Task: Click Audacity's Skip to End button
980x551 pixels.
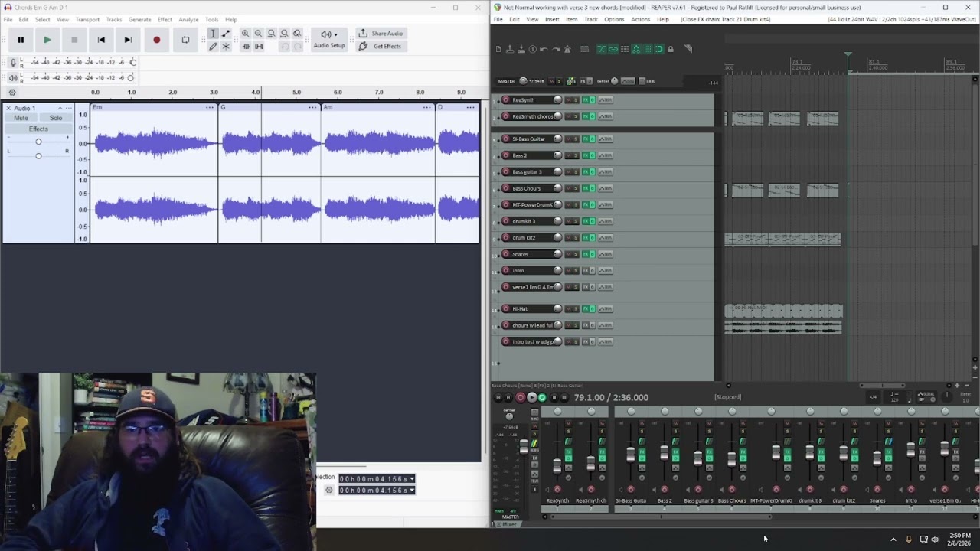Action: [128, 40]
